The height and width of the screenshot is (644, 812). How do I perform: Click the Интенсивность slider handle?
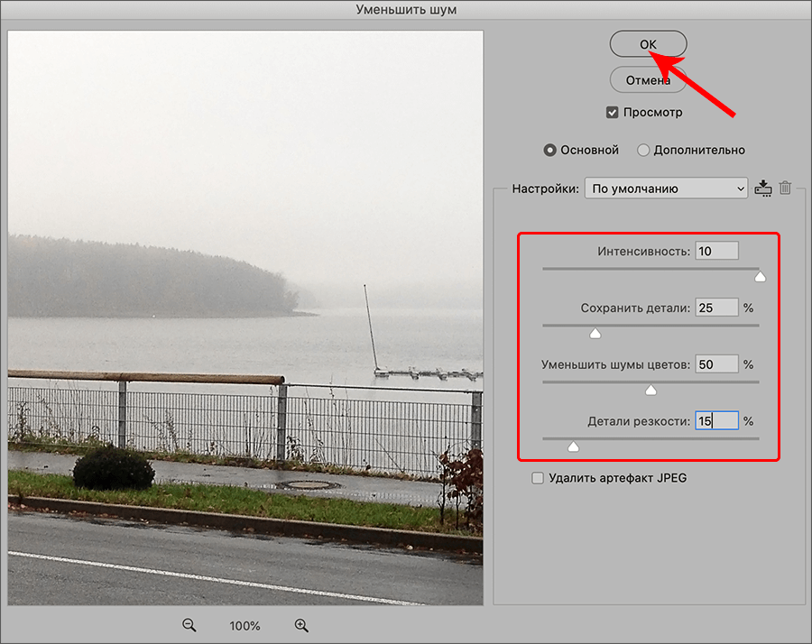(x=760, y=277)
